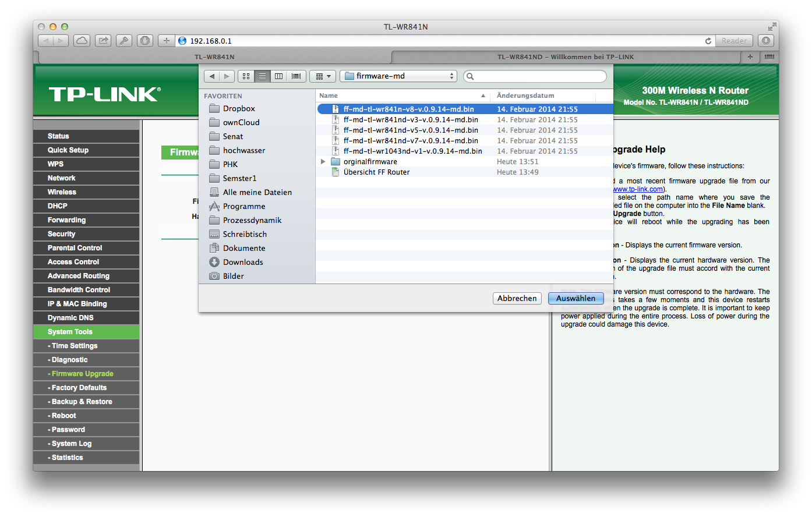Go forward in file dialog
Screen dimensions: 812x517
[227, 76]
